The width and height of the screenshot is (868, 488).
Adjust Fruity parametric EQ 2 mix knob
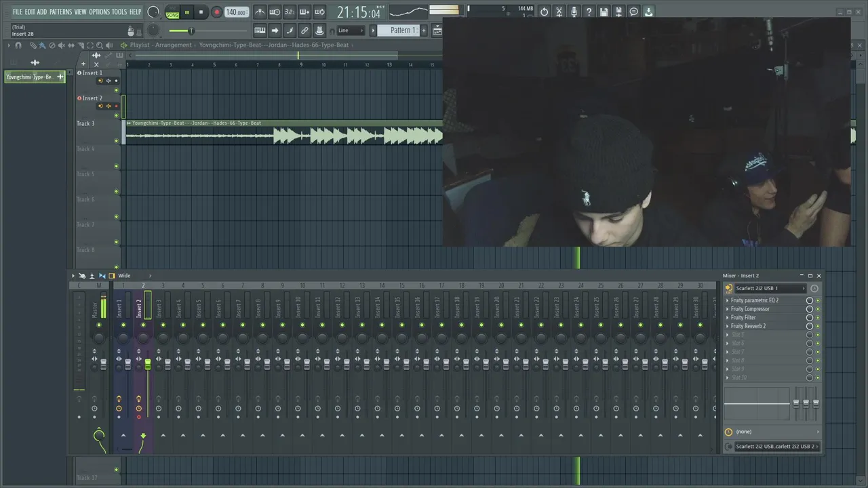click(x=809, y=300)
